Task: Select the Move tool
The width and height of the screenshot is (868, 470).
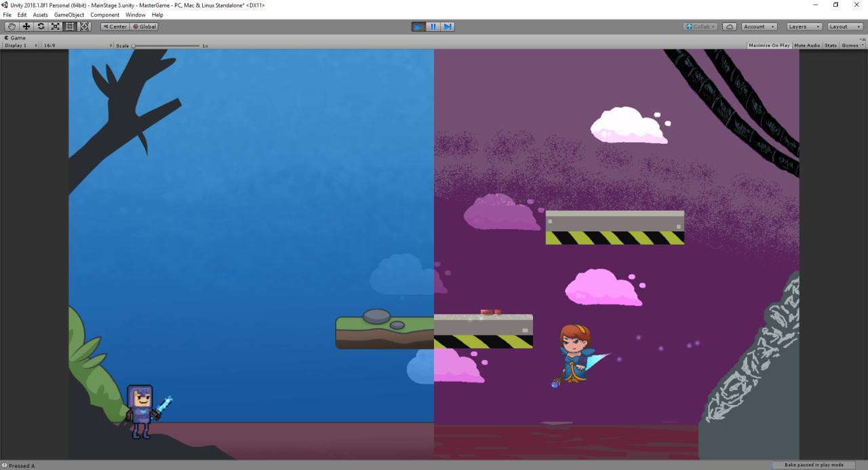Action: (x=26, y=26)
